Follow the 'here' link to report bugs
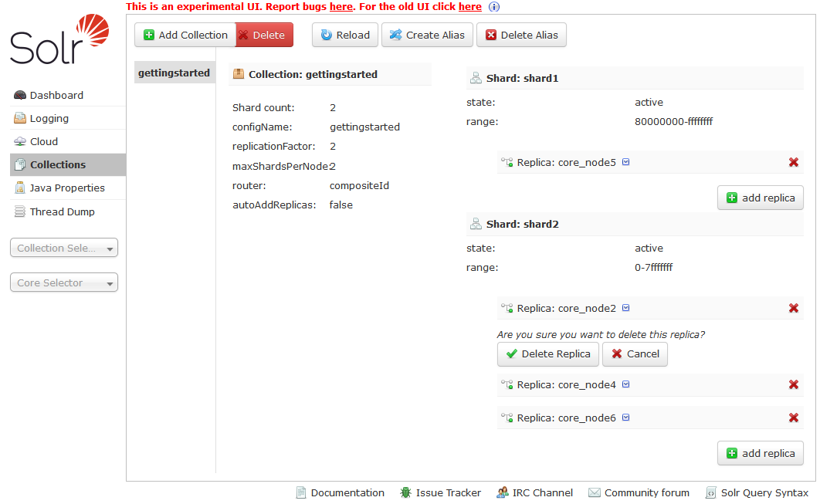The height and width of the screenshot is (504, 820). click(x=341, y=7)
